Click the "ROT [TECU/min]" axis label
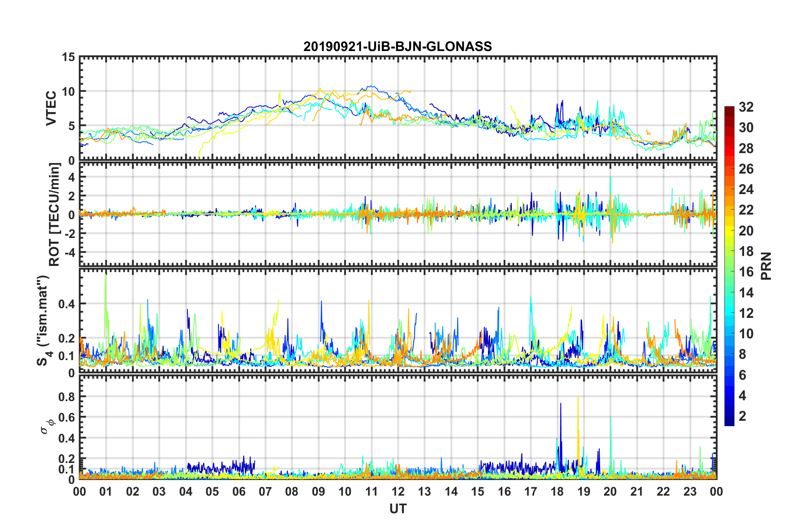Viewport: 796px width, 532px height. [54, 215]
